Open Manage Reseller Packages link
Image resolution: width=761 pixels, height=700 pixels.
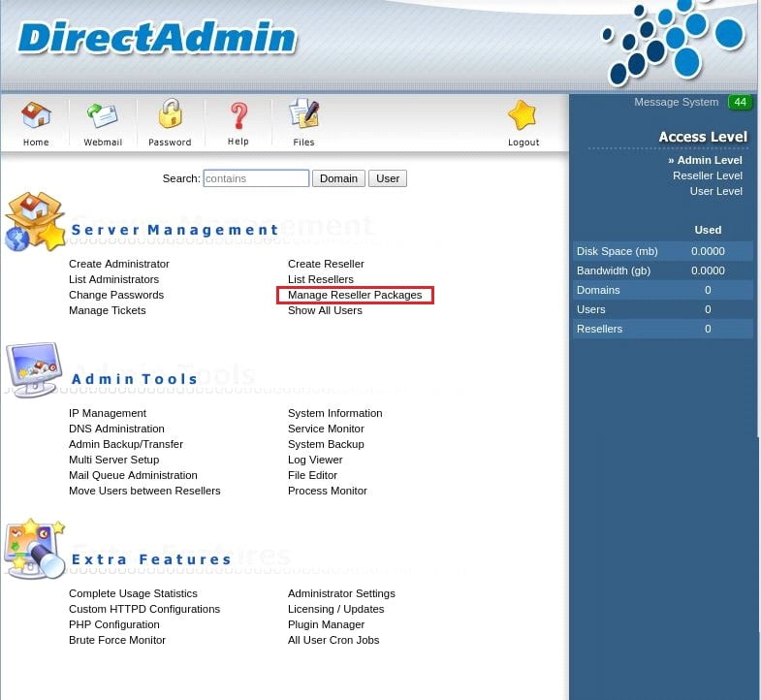tap(355, 295)
